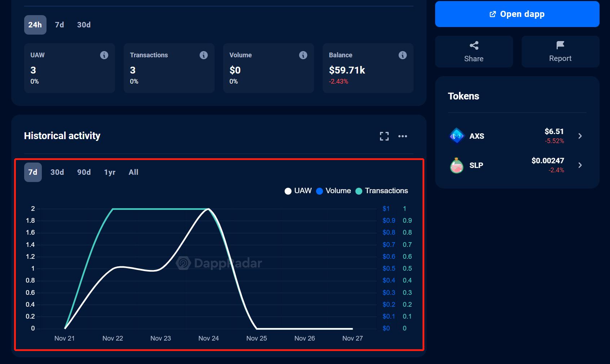Click the Share button
This screenshot has width=610, height=364.
click(474, 52)
